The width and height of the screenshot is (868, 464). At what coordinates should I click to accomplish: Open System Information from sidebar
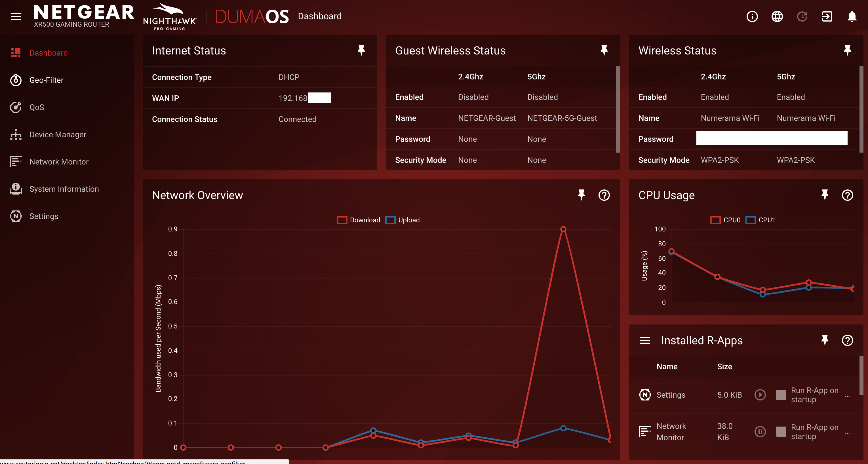pyautogui.click(x=64, y=189)
